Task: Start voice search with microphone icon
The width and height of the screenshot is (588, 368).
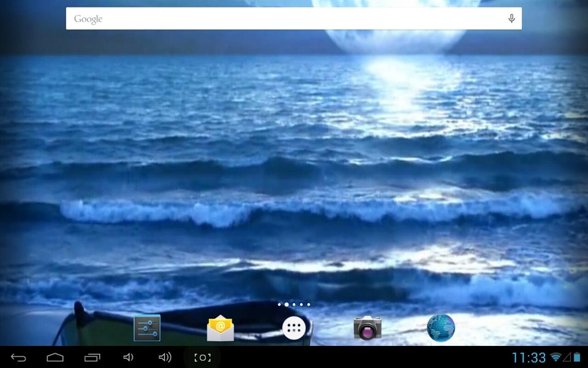Action: coord(511,18)
